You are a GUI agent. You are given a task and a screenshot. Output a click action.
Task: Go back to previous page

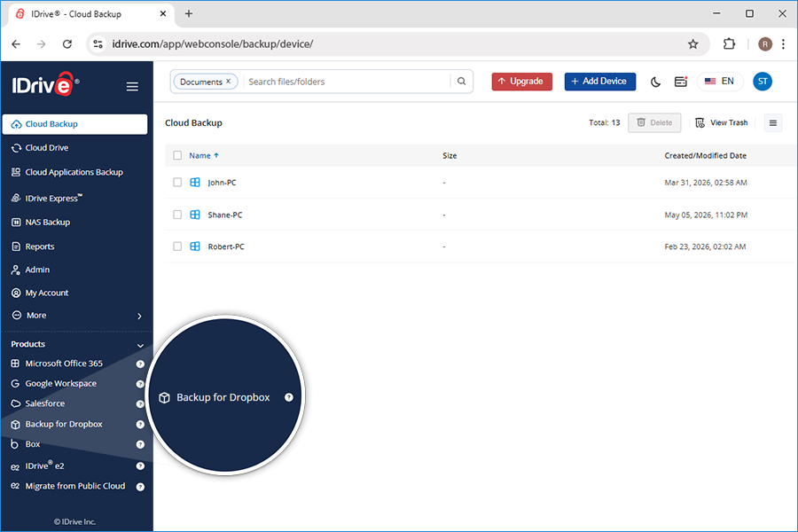pyautogui.click(x=16, y=44)
